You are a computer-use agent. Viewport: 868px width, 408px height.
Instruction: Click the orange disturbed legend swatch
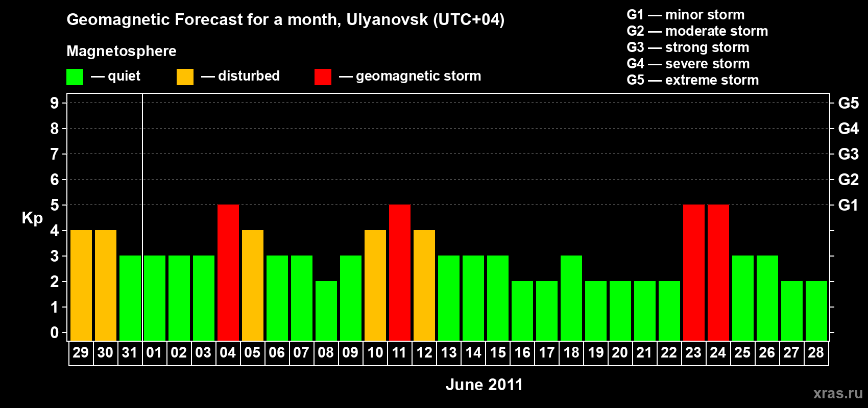[185, 77]
